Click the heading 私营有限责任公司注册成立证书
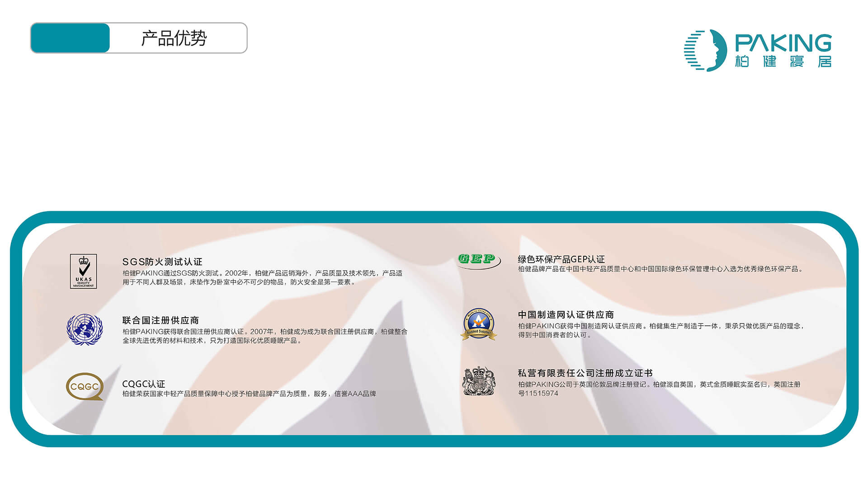The image size is (868, 488). [585, 373]
